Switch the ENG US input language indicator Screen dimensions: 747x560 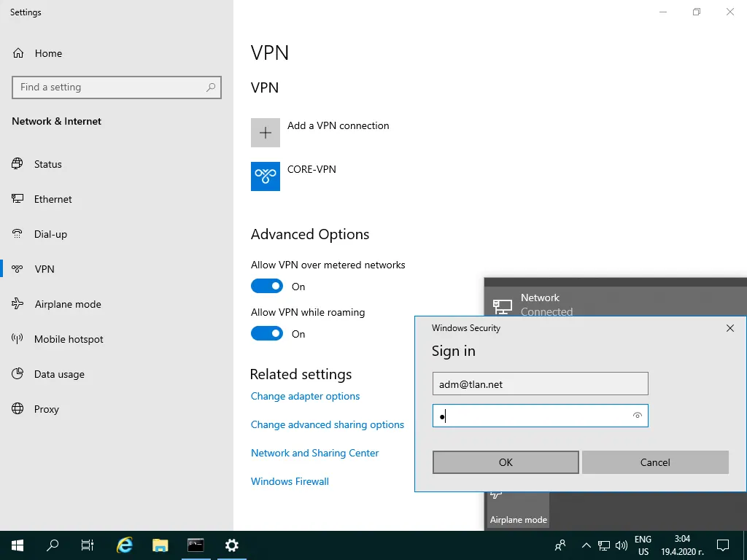pyautogui.click(x=643, y=545)
